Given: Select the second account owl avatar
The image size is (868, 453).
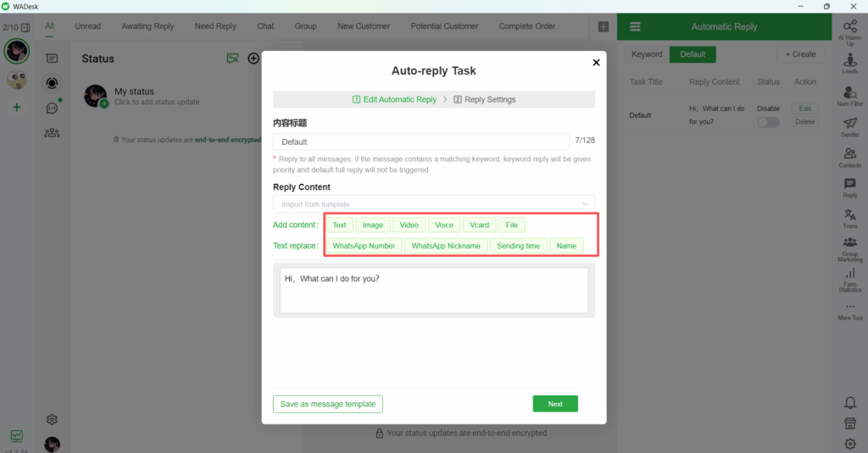Looking at the screenshot, I should (17, 80).
